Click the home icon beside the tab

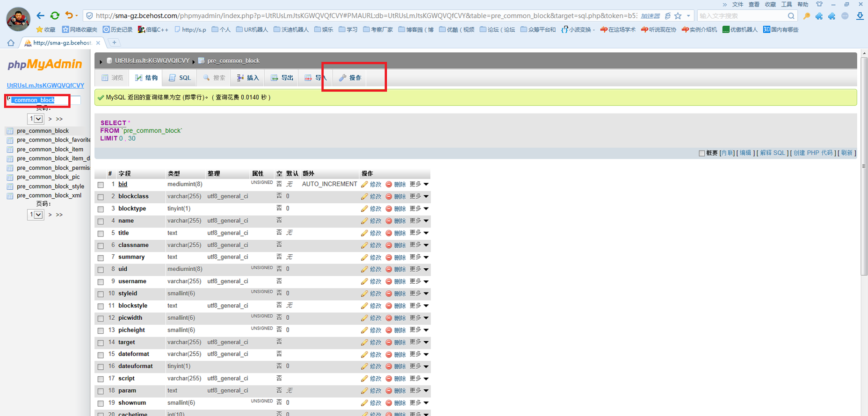(x=11, y=43)
